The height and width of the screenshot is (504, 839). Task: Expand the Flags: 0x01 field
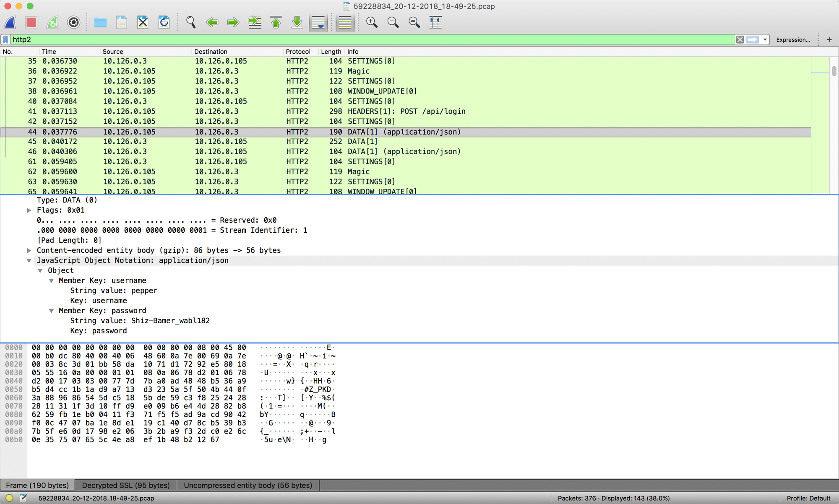tap(29, 210)
